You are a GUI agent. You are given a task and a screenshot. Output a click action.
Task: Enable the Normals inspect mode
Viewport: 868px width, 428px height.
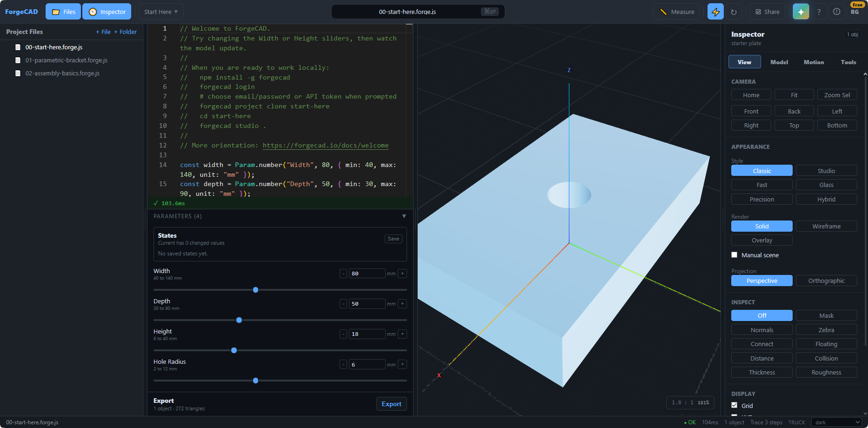(762, 330)
